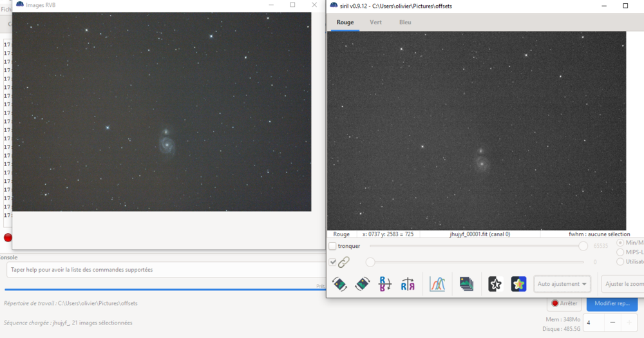Click the 'Disque : 485.5G' text

pos(561,329)
